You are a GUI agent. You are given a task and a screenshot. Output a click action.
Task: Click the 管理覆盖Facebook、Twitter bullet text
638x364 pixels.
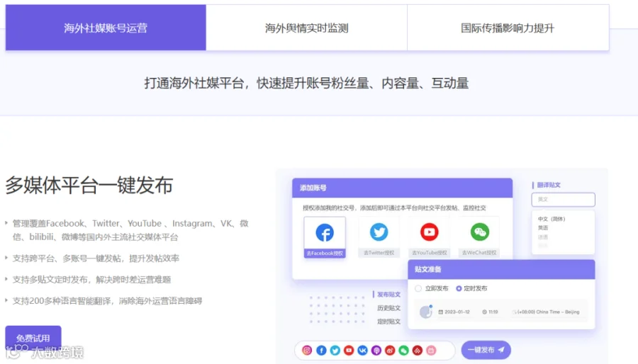130,230
